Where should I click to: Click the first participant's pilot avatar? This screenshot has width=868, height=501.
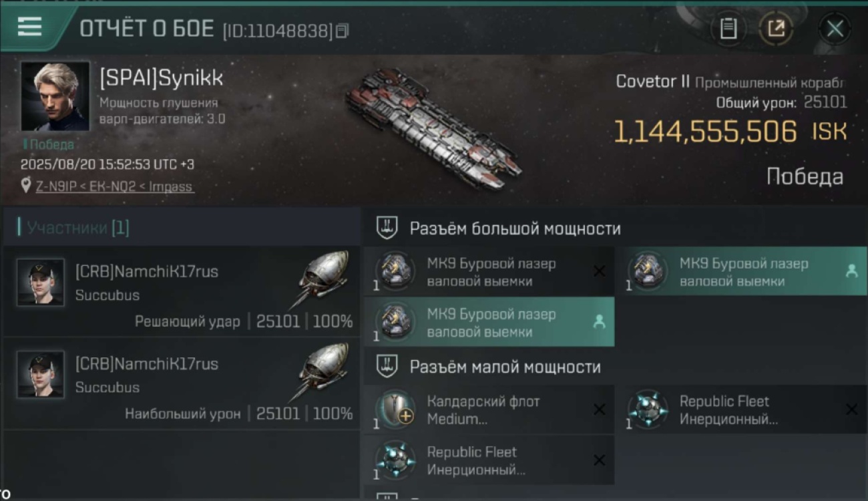pyautogui.click(x=41, y=283)
